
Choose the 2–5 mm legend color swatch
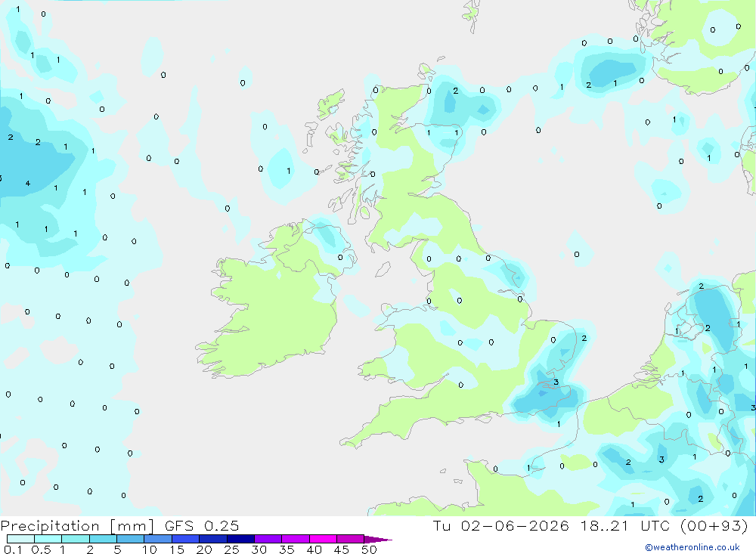103,539
